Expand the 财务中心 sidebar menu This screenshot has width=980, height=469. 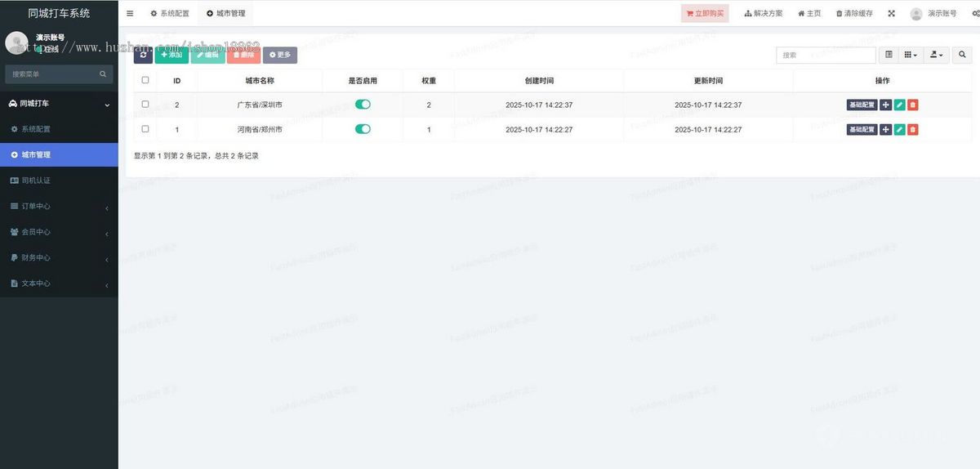59,257
